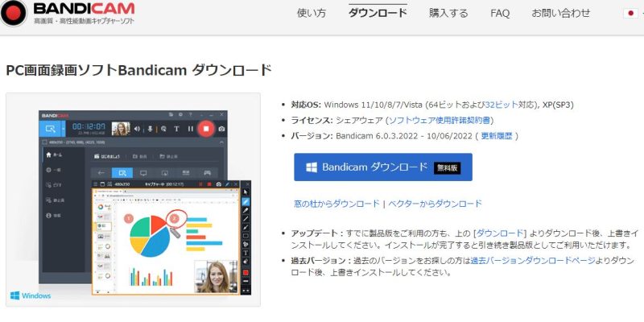
Task: Follow the [ダウンロード] link in the アップデート note
Action: [x=499, y=233]
